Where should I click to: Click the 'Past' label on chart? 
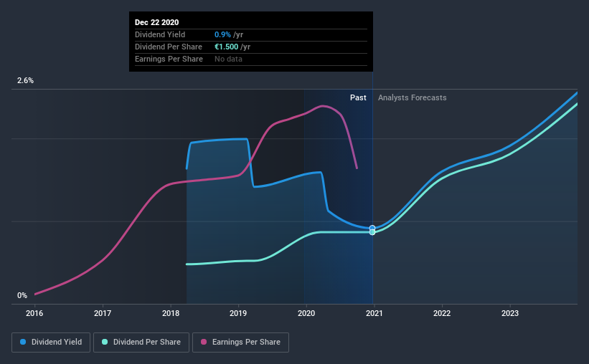[x=358, y=97]
